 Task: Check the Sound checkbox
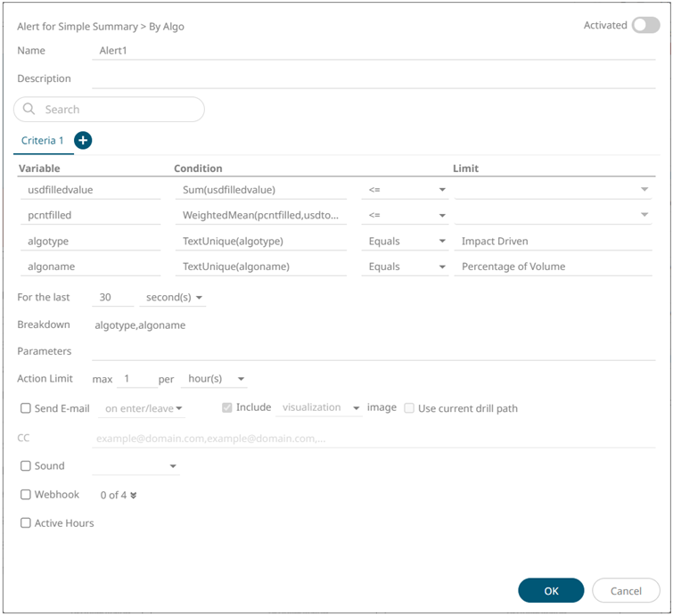coord(26,466)
